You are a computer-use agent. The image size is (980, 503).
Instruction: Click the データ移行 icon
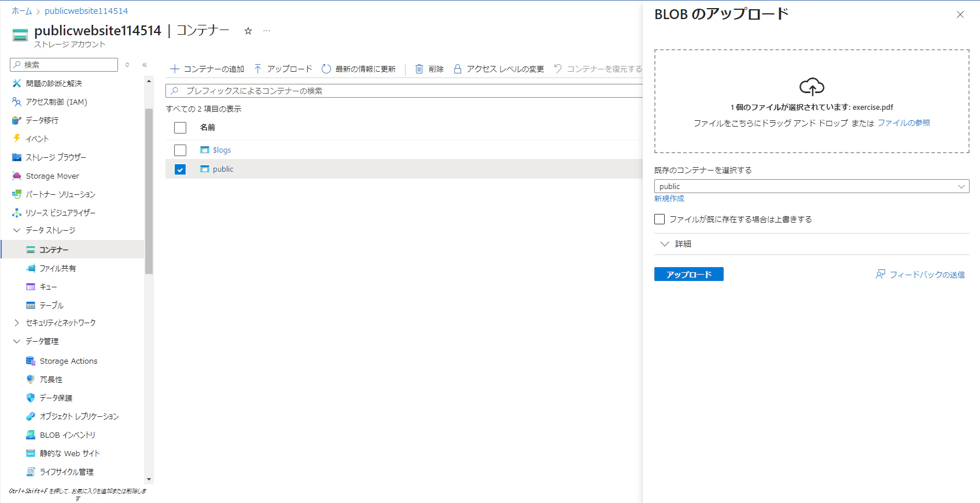17,120
